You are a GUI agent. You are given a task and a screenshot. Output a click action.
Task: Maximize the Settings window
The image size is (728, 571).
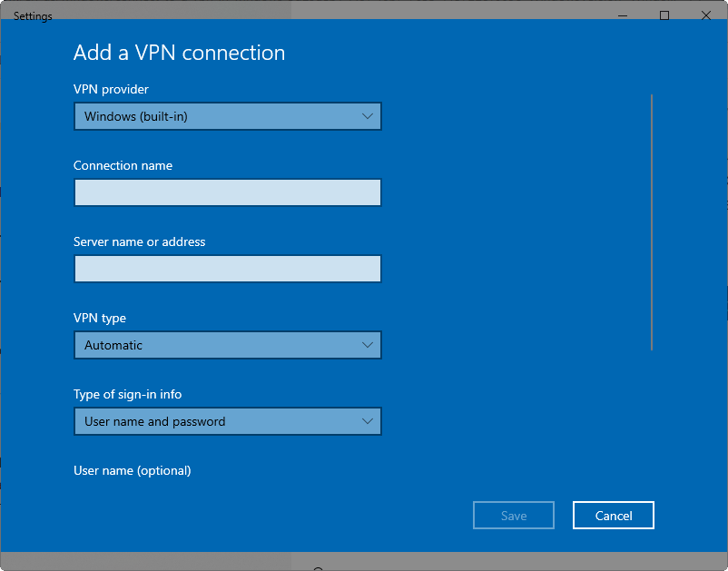coord(664,15)
